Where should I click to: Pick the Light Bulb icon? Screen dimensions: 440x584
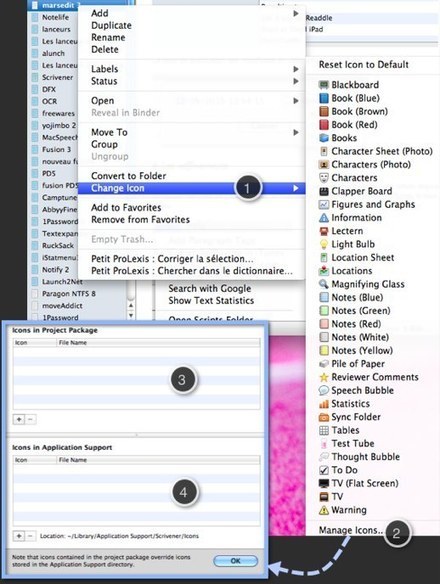[347, 244]
